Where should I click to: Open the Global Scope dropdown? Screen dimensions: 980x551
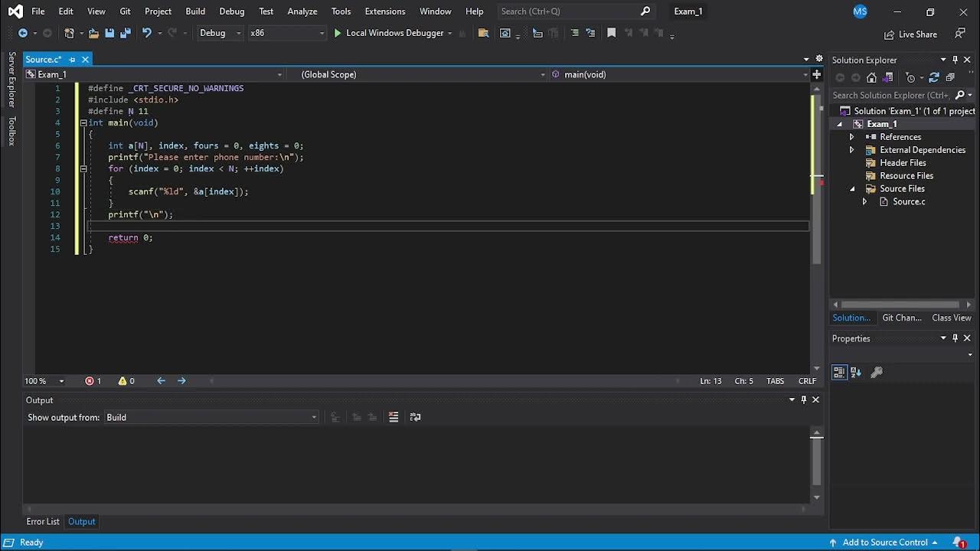417,74
